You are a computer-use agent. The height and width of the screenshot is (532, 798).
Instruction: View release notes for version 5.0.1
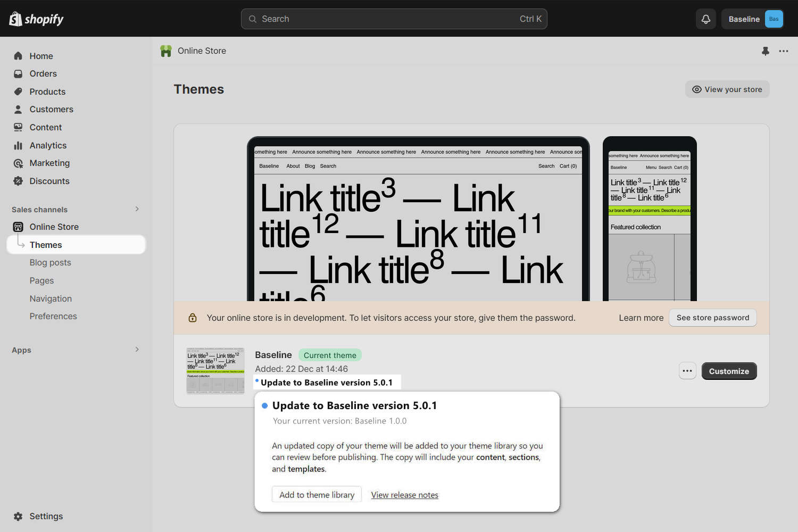coord(404,495)
